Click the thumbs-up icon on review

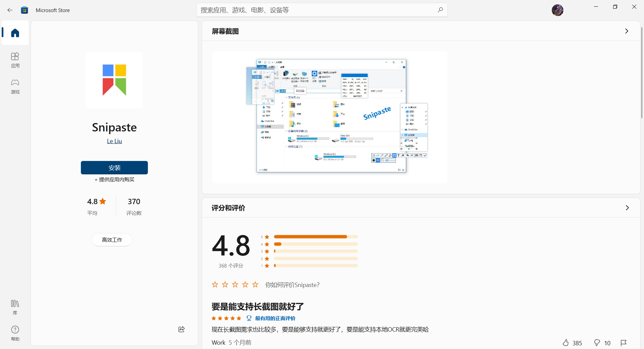click(566, 343)
